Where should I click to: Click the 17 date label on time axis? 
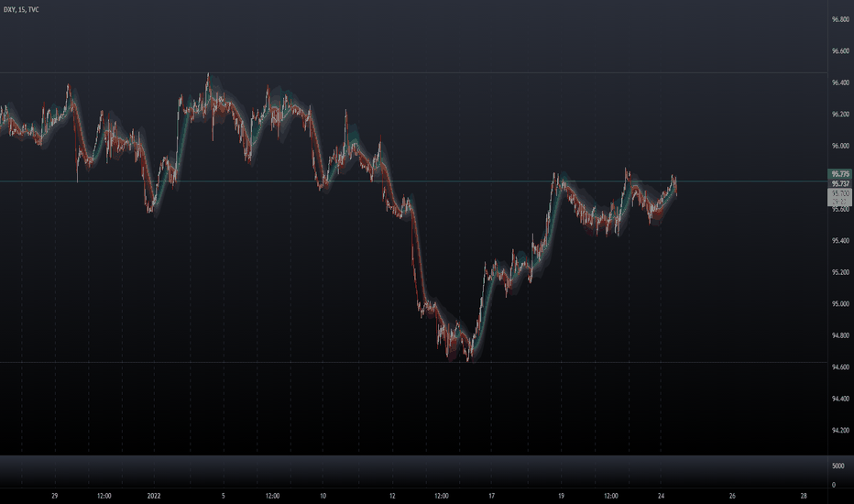(x=491, y=496)
